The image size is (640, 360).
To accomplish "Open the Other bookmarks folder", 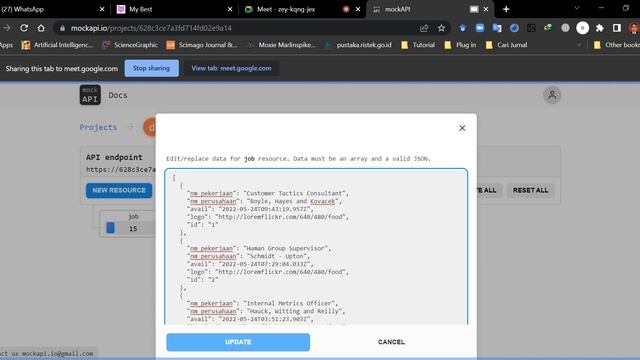I will point(616,45).
